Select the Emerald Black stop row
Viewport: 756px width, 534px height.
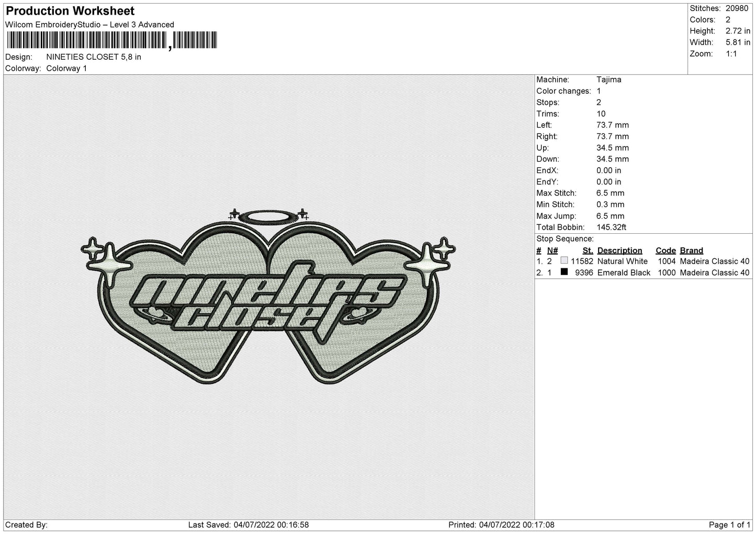(643, 272)
